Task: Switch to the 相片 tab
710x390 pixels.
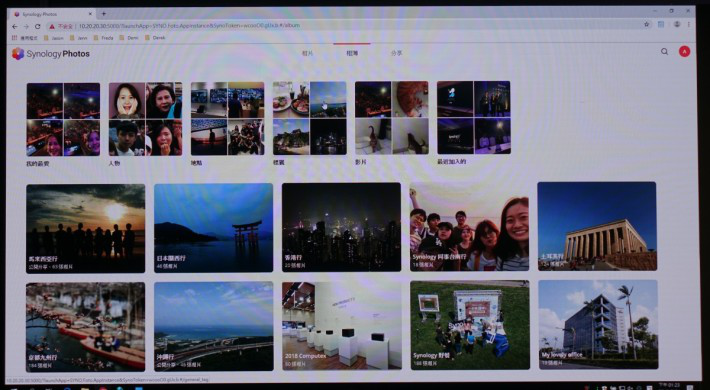Action: 307,53
